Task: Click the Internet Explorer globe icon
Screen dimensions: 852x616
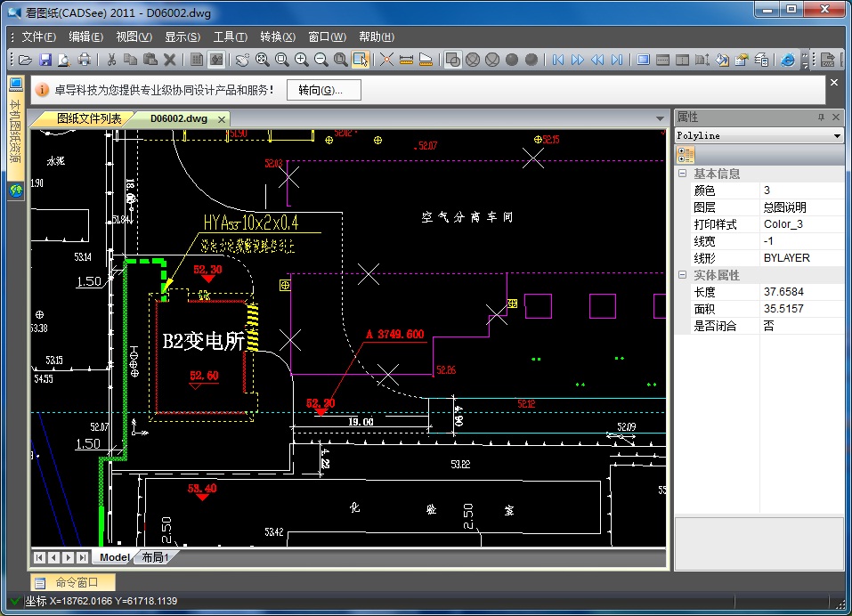Action: click(x=787, y=60)
